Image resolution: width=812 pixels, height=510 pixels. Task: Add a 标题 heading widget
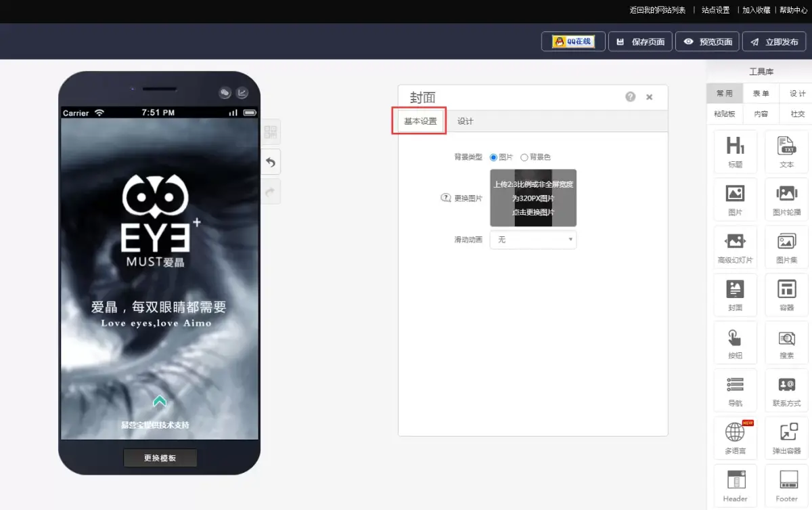click(735, 152)
